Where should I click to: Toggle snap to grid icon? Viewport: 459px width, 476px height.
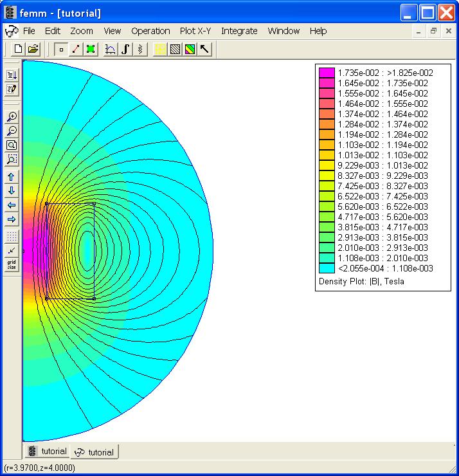point(12,250)
